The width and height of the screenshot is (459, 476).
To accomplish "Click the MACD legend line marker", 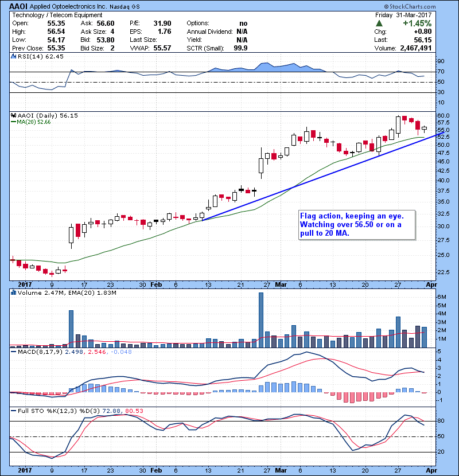I will coord(13,352).
